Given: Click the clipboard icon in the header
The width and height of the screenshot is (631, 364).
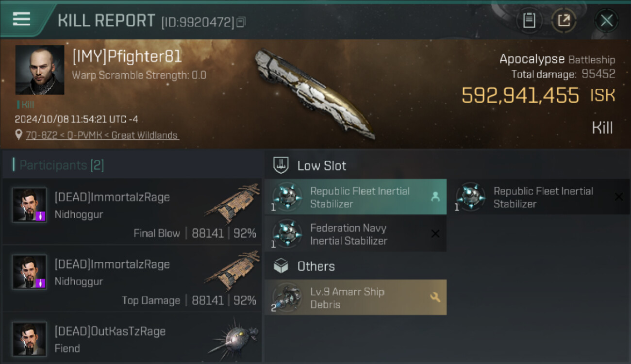Looking at the screenshot, I should tap(529, 20).
